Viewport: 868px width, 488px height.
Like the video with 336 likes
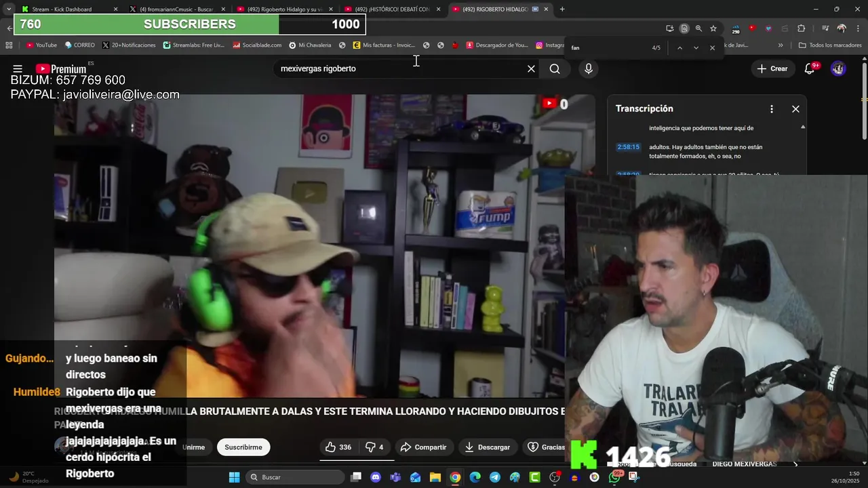[338, 447]
